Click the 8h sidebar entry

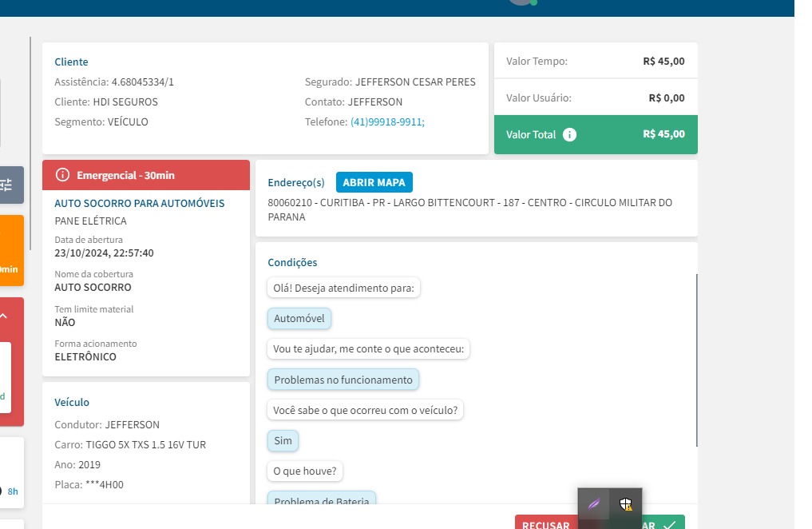(x=13, y=491)
